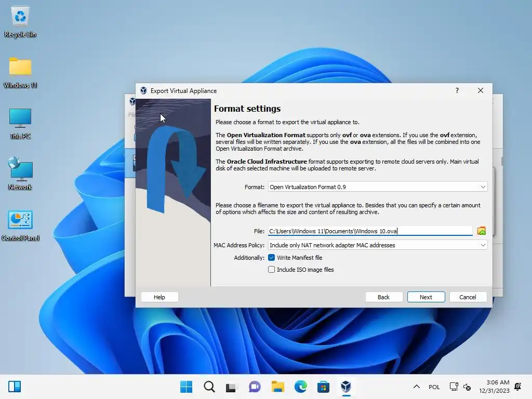Select Network desktop icon
The width and height of the screenshot is (532, 399).
point(20,174)
